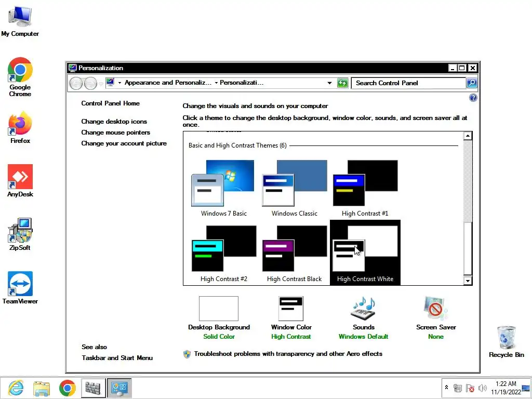
Task: Expand dropdown arrow before Personalization breadcrumb
Action: tap(216, 83)
